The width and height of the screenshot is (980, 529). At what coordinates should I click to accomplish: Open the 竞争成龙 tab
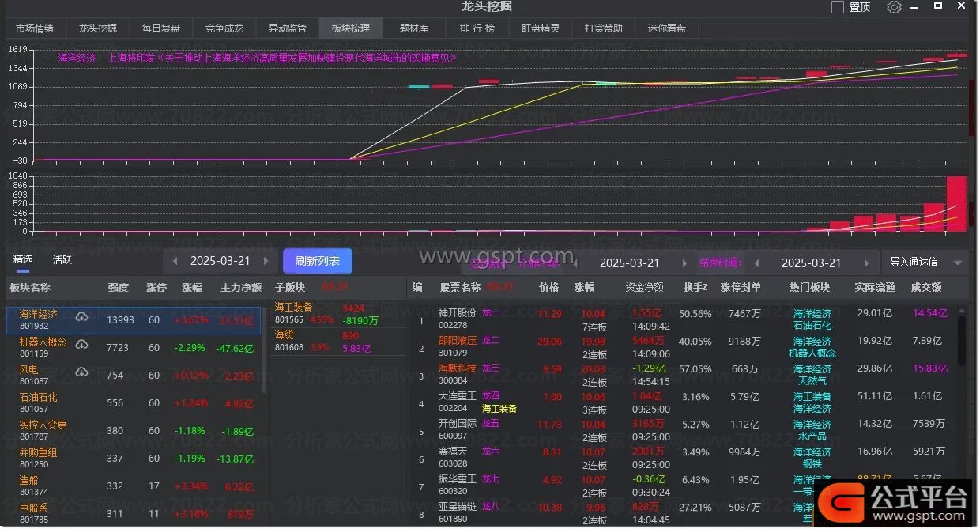point(224,28)
